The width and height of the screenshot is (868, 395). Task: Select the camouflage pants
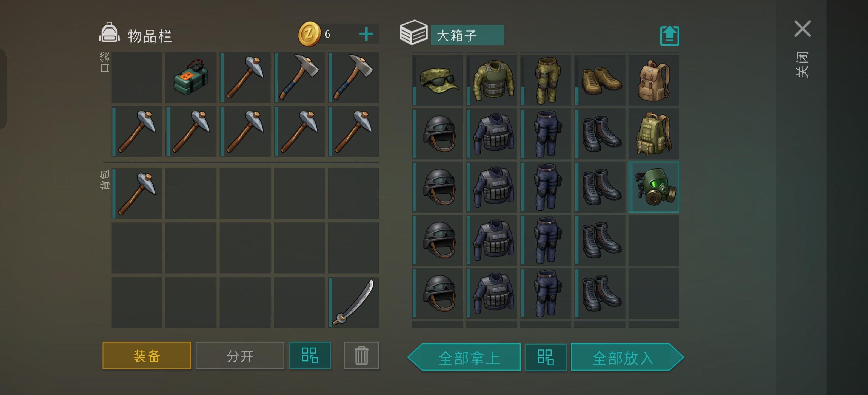(x=546, y=80)
